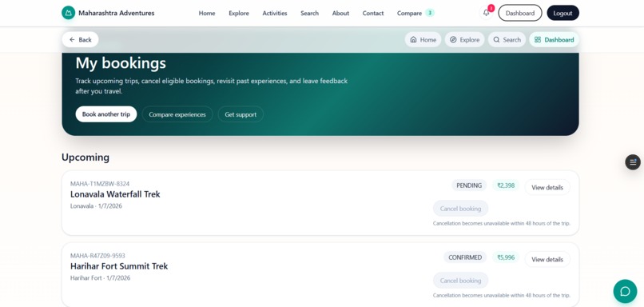Click the Lonavala Waterfall Trek title

tap(115, 194)
